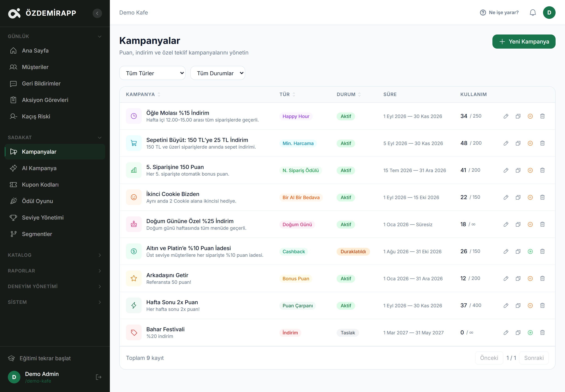Pause the Hafta Sonu 2x Puan campaign

[530, 305]
